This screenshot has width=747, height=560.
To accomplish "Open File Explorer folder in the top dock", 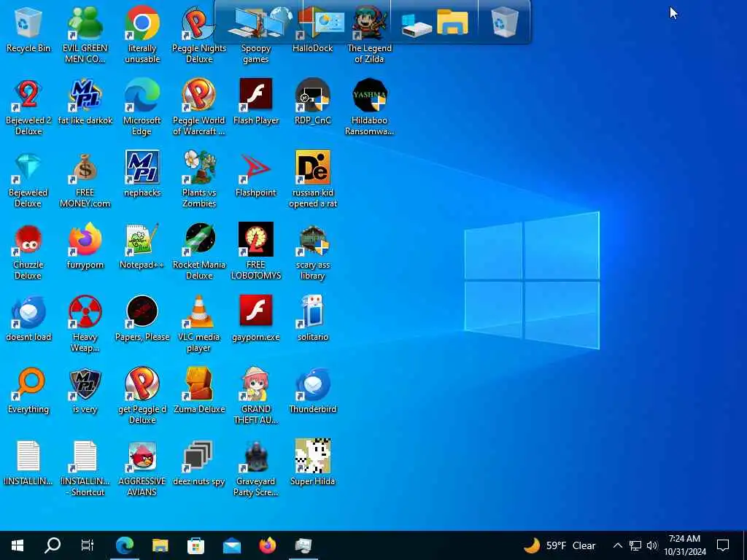I will pos(452,23).
